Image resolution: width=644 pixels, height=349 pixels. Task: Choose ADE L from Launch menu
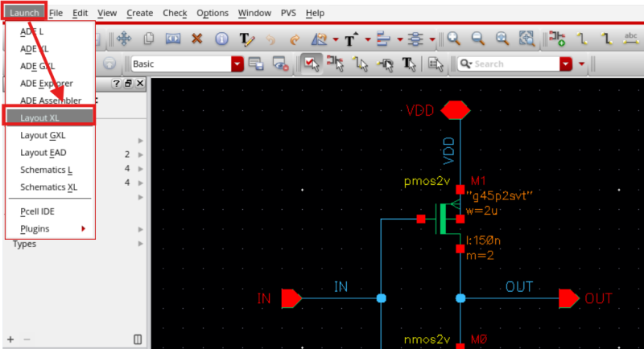(50, 31)
